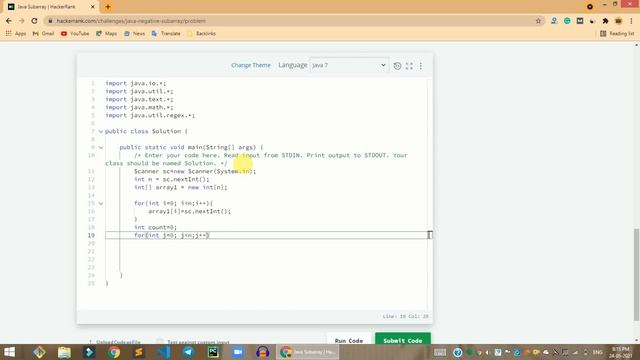Open Reading list panel
This screenshot has width=640, height=360.
coord(617,33)
